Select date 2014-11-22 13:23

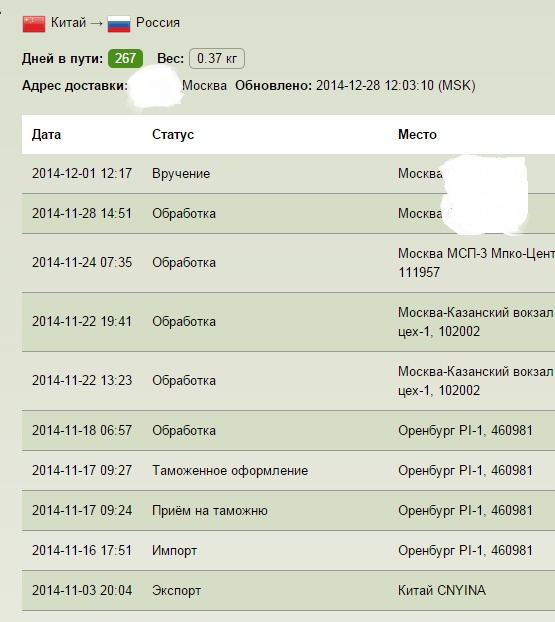click(82, 381)
